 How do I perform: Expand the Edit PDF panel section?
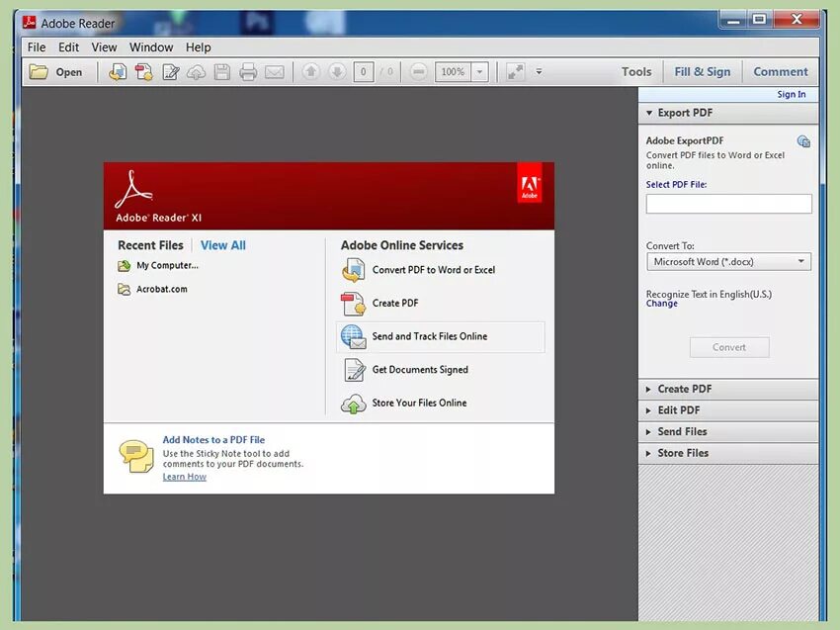click(x=648, y=410)
